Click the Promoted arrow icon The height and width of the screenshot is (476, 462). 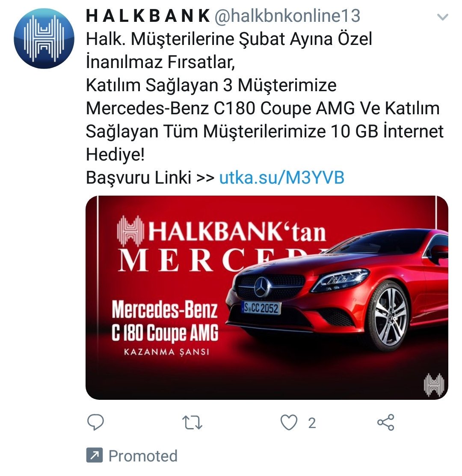tap(95, 455)
